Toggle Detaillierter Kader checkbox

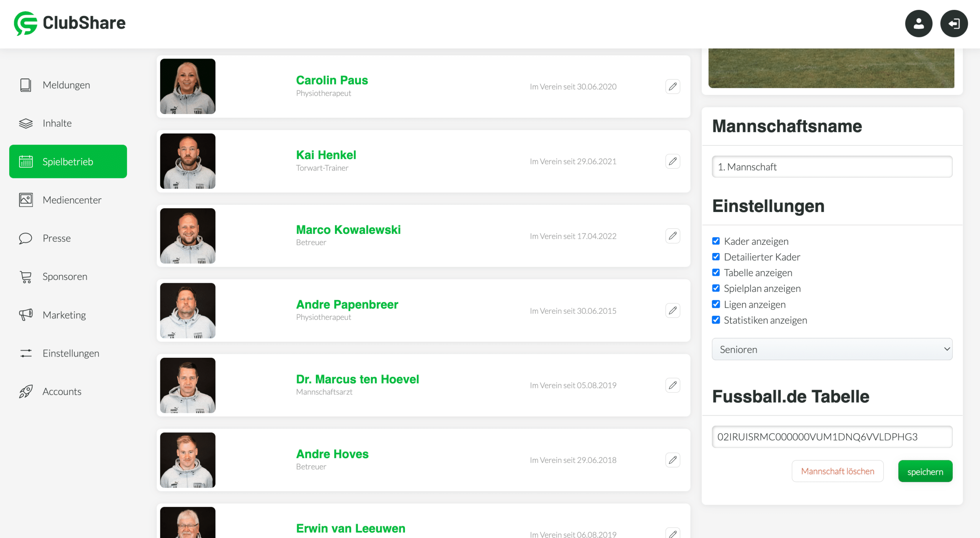[716, 257]
